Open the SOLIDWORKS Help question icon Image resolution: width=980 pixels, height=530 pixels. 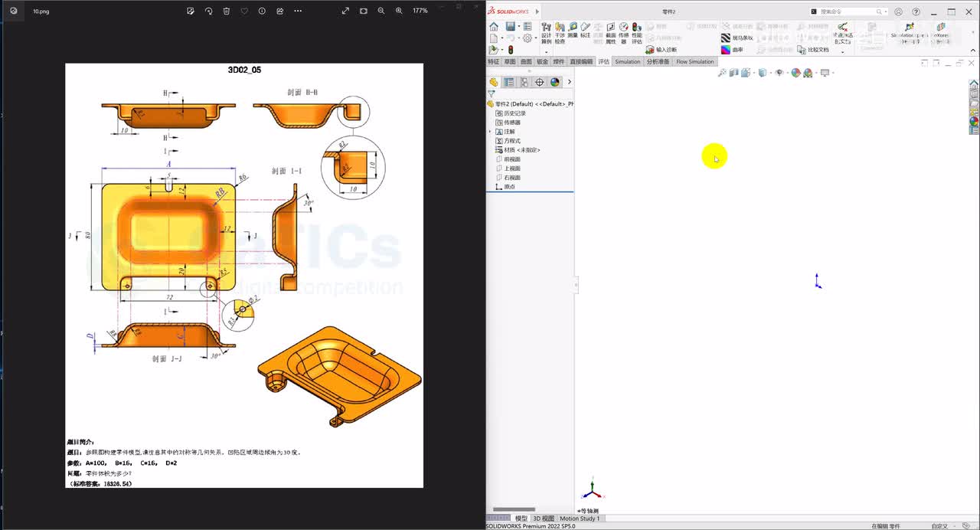[x=916, y=11]
